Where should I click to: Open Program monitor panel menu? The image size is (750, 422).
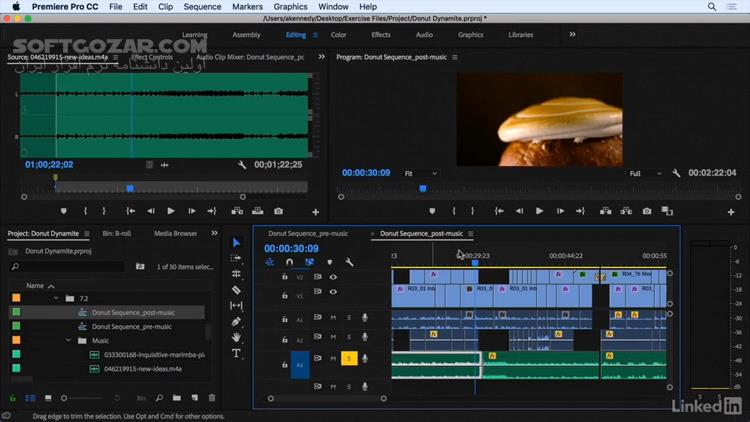[454, 57]
